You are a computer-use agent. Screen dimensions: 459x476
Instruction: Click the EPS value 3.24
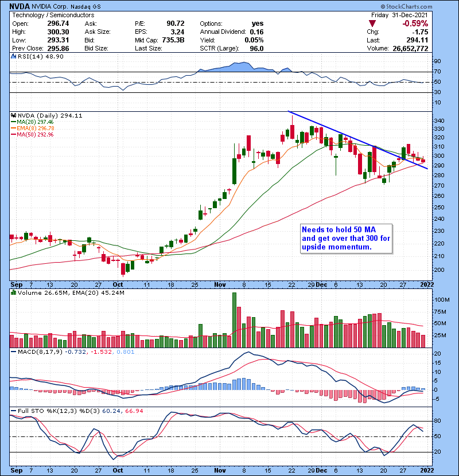(177, 32)
